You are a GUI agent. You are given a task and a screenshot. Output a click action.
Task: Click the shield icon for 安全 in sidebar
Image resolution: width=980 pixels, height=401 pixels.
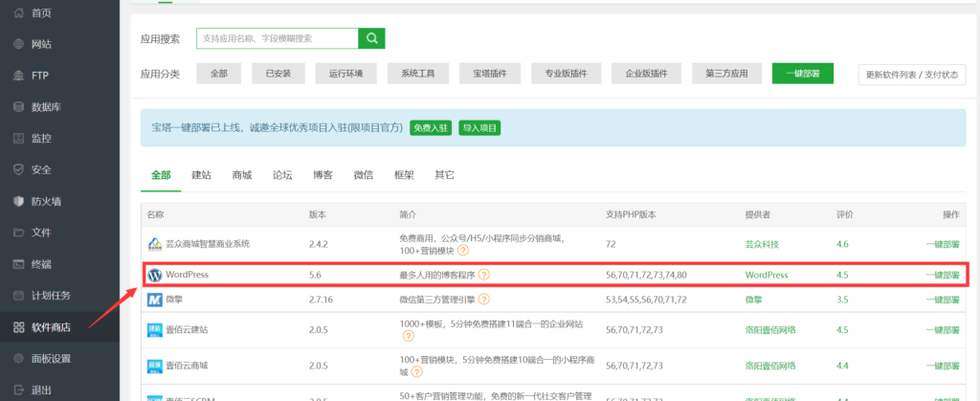click(x=18, y=169)
